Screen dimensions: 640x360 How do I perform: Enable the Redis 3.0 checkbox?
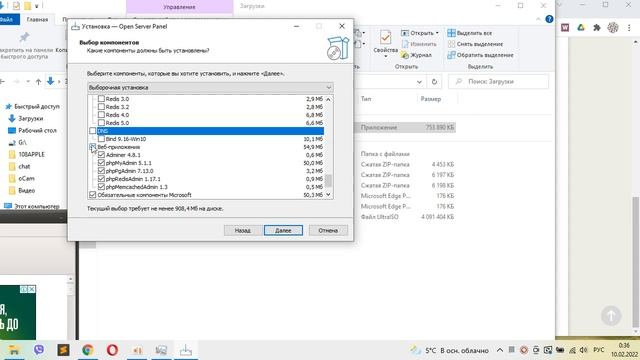101,99
